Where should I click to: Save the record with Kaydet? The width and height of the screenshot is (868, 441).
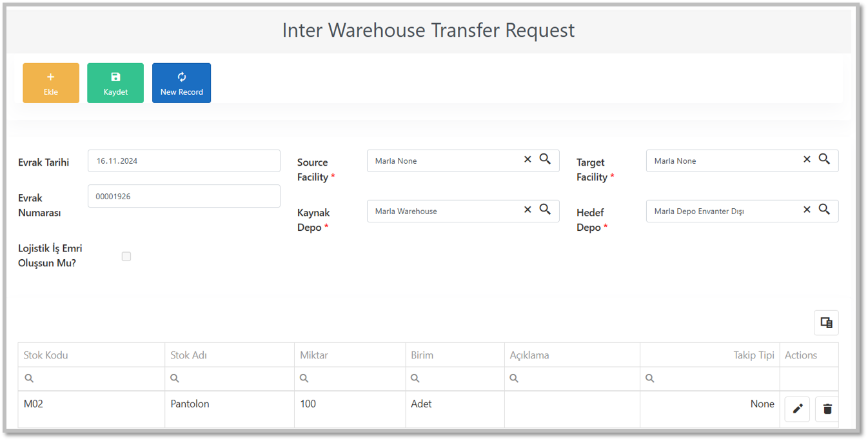115,83
